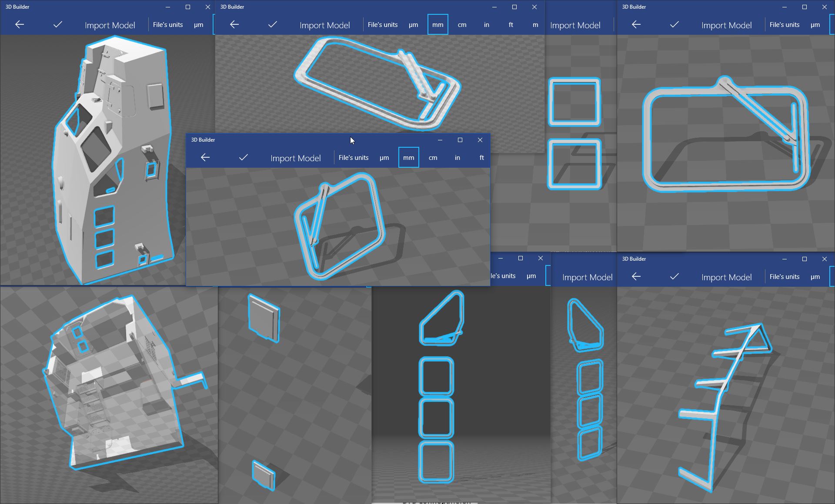The height and width of the screenshot is (504, 835).
Task: Checkmark in the flat elongated frame window
Action: point(273,24)
